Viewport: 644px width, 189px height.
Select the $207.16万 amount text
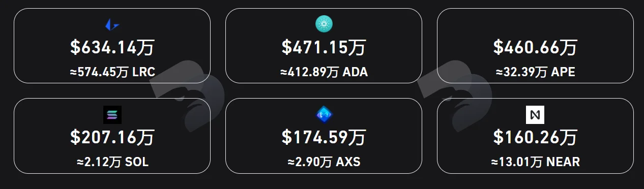pyautogui.click(x=112, y=138)
